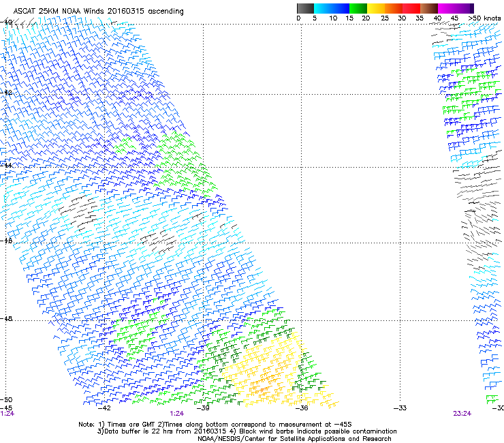The image size is (504, 443).
Task: Click the orange 25-30 knots legend swatch
Action: pyautogui.click(x=394, y=8)
